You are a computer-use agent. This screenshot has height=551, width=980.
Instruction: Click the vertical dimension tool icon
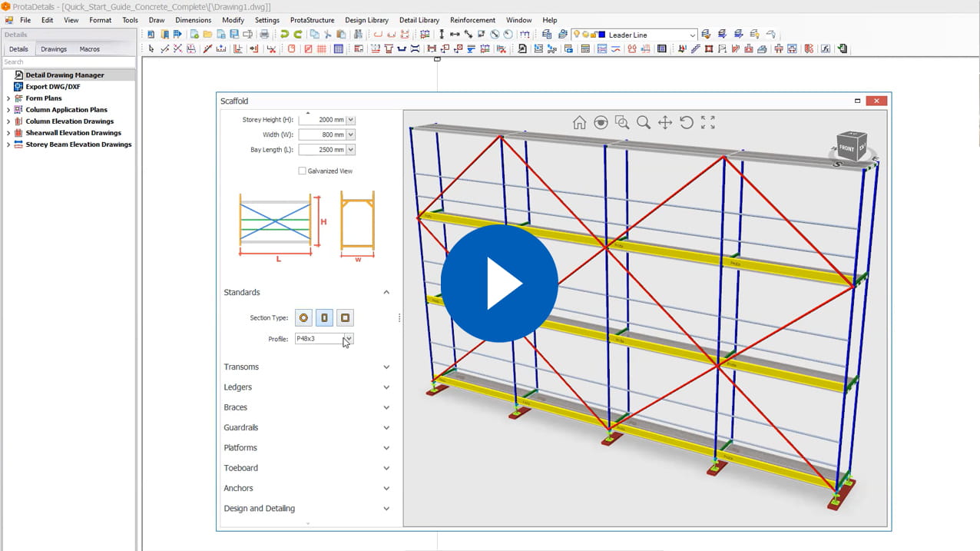coord(442,34)
